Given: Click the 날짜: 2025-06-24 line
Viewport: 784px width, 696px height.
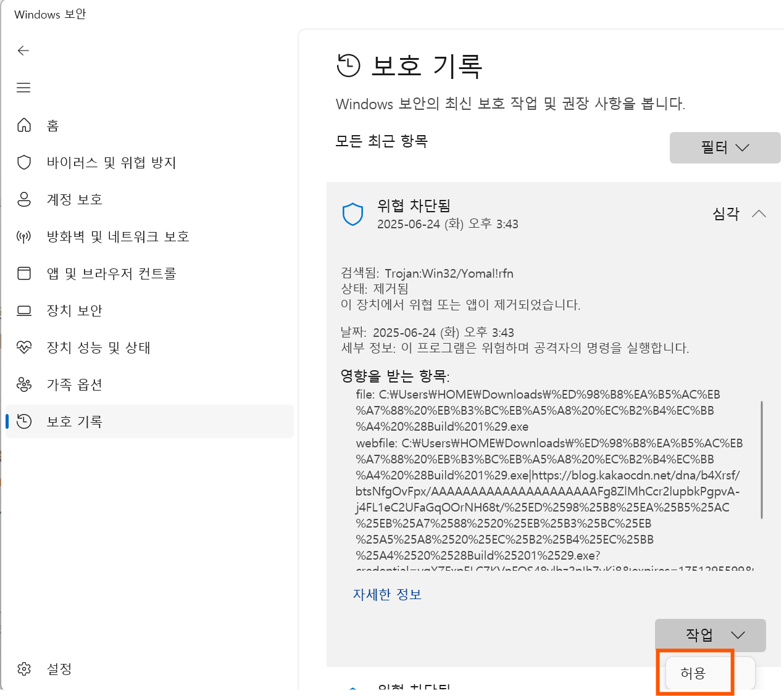Looking at the screenshot, I should pyautogui.click(x=427, y=333).
